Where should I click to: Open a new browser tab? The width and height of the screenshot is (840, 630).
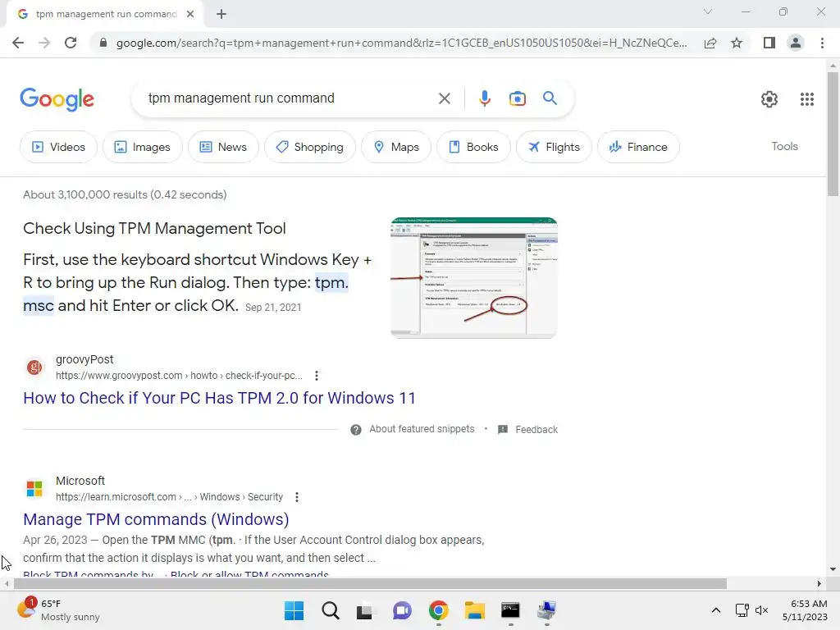pos(221,15)
